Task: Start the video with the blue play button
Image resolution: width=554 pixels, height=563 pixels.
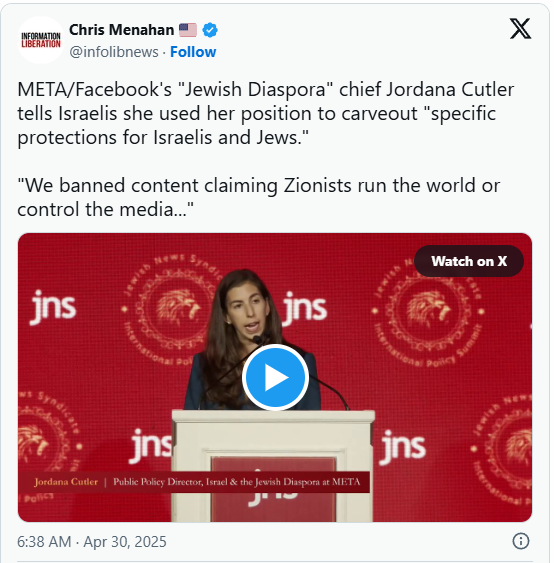Action: click(x=275, y=377)
